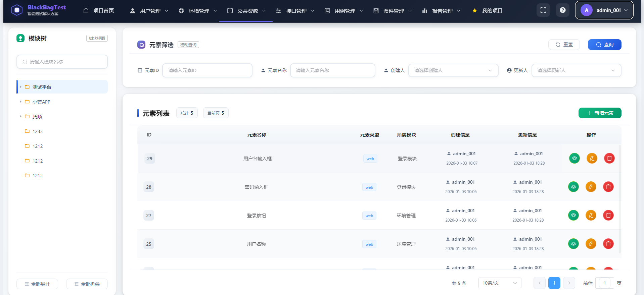
Task: Expand the 腾顺 tree node arrow
Action: [x=20, y=116]
